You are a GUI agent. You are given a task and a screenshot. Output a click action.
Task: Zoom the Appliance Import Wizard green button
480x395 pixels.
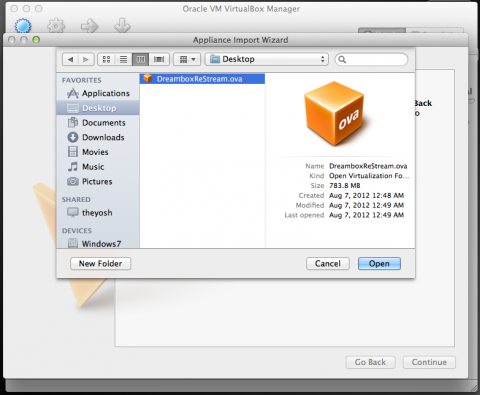(36, 40)
